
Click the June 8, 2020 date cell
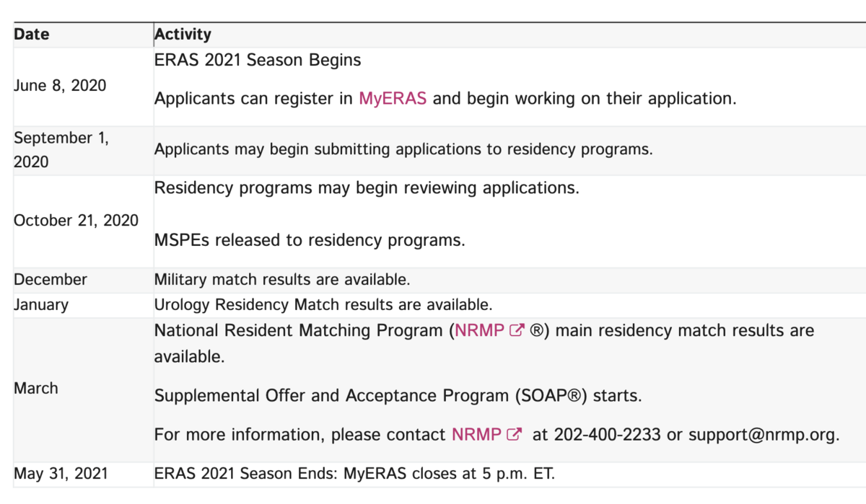pos(60,86)
